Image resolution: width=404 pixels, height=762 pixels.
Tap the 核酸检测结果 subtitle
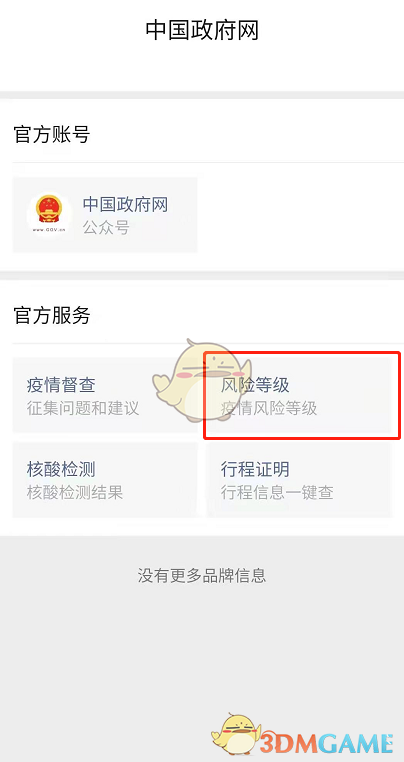click(75, 492)
